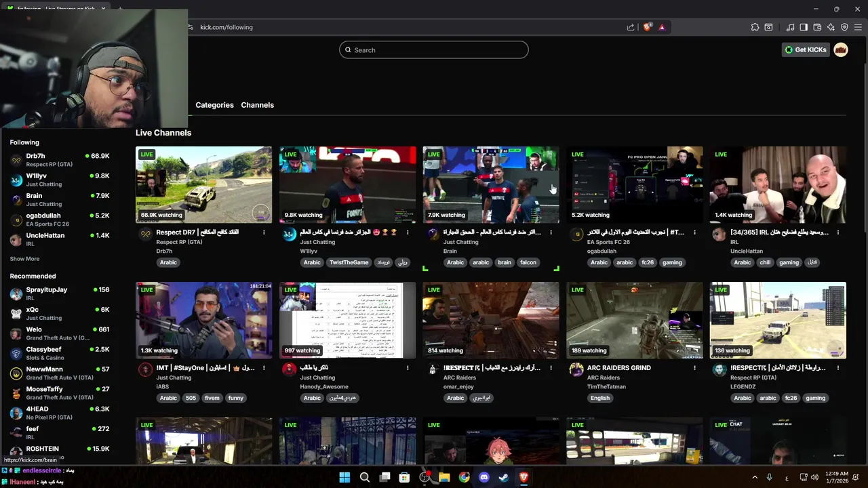Open File Explorer from the taskbar
The height and width of the screenshot is (488, 868).
[444, 477]
